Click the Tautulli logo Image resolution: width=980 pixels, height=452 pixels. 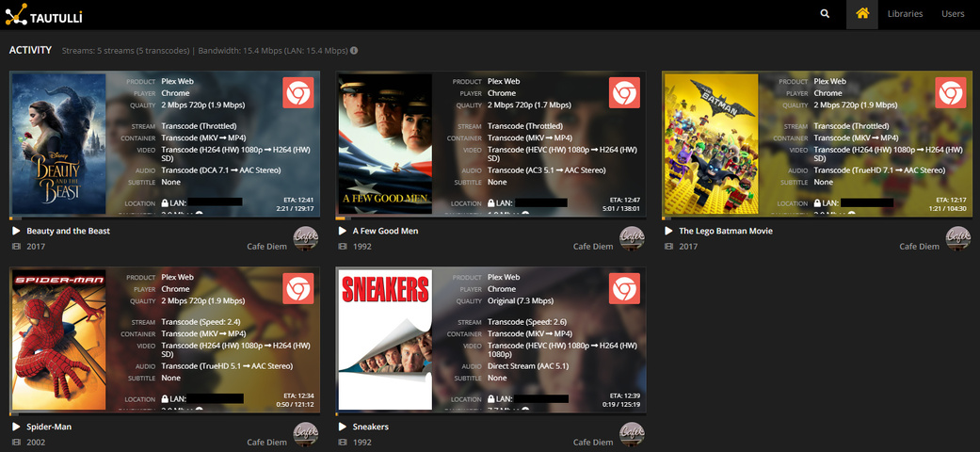[x=43, y=14]
